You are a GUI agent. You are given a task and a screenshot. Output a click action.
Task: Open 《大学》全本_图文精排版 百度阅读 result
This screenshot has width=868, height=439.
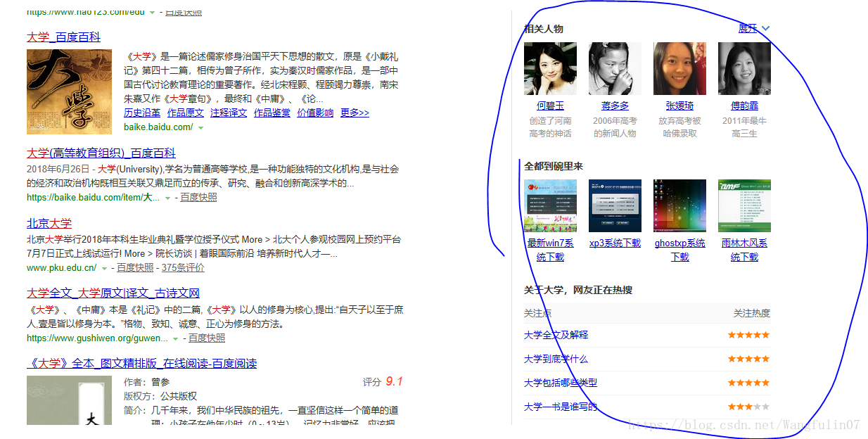(x=141, y=363)
